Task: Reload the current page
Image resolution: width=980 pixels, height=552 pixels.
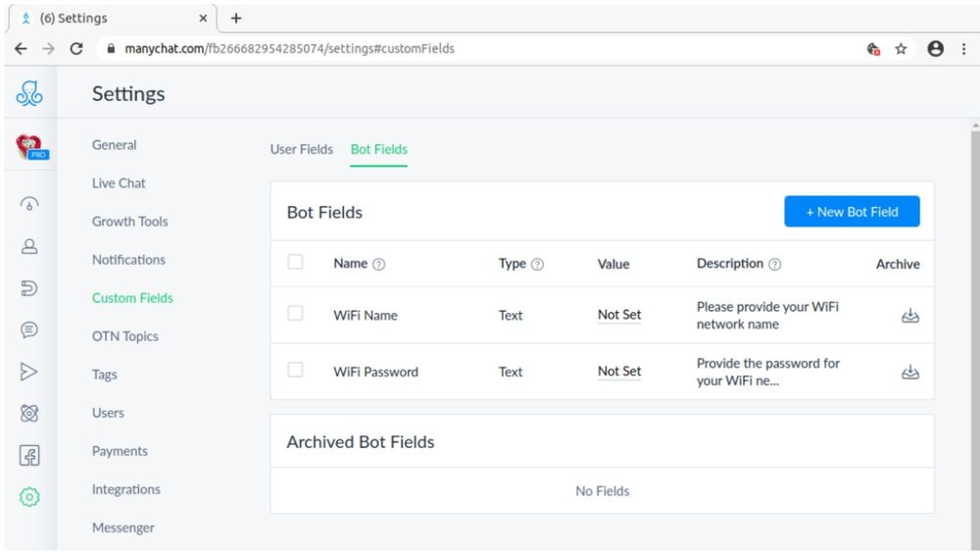Action: coord(76,49)
